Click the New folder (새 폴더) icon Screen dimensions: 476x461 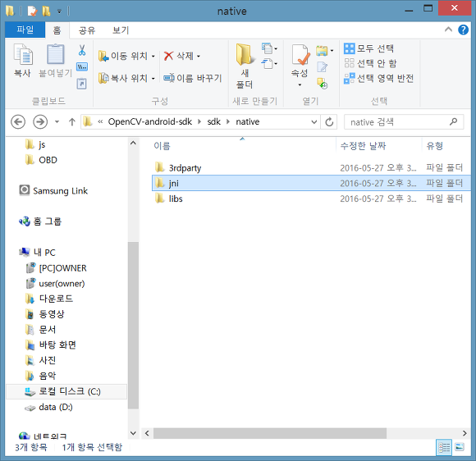point(245,55)
